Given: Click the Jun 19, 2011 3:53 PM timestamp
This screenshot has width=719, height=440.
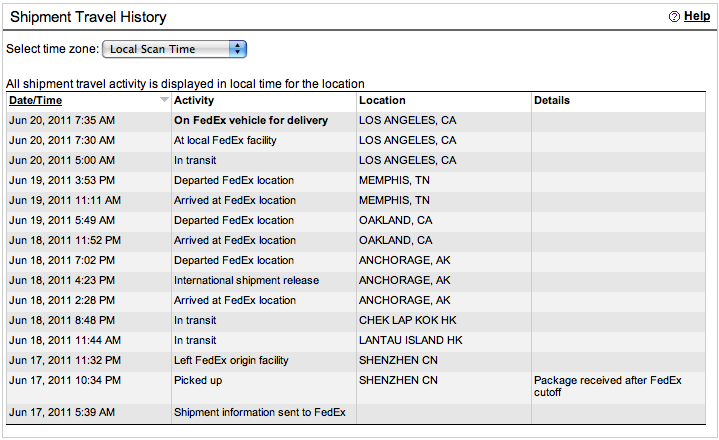Looking at the screenshot, I should [x=62, y=180].
